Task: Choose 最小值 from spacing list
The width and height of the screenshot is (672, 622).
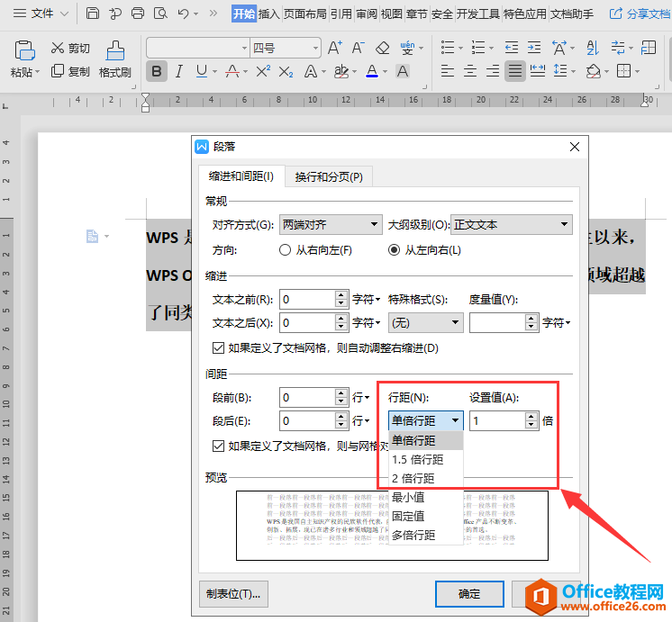Action: point(425,498)
